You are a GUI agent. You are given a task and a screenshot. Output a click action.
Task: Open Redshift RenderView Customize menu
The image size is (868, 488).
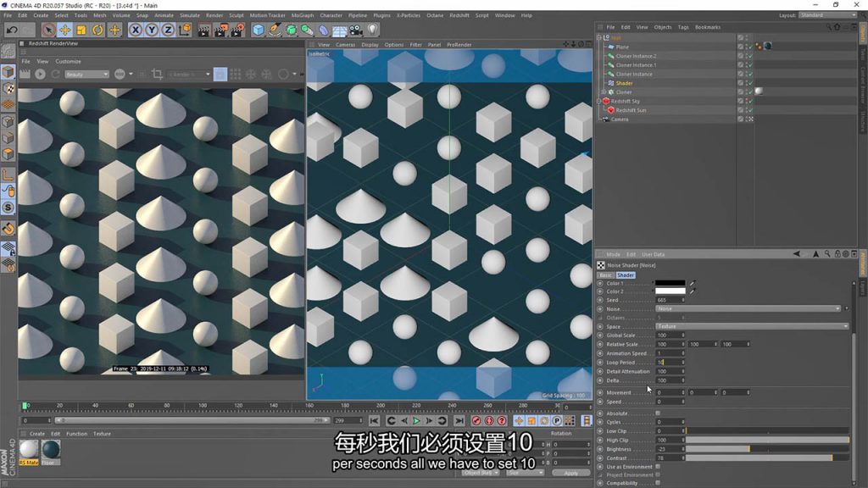click(68, 61)
